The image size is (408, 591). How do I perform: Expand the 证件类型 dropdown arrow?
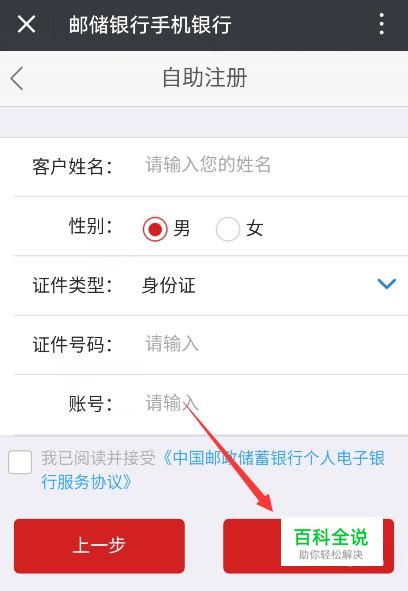click(x=387, y=283)
